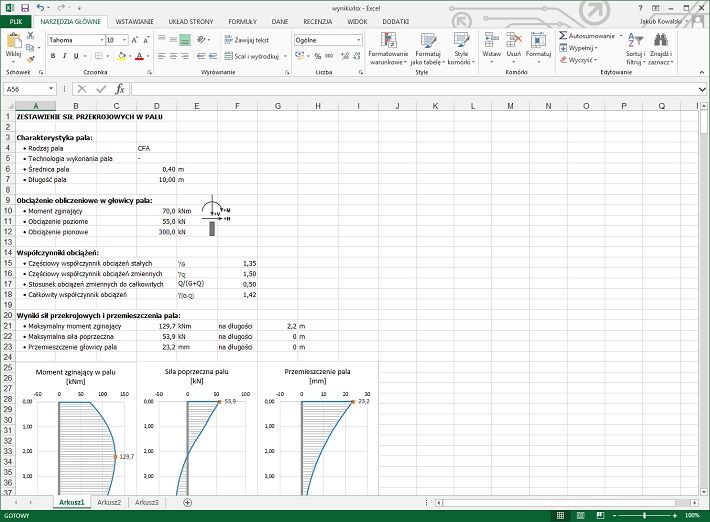Click Wyczyść clear button
Image resolution: width=710 pixels, height=522 pixels.
578,60
